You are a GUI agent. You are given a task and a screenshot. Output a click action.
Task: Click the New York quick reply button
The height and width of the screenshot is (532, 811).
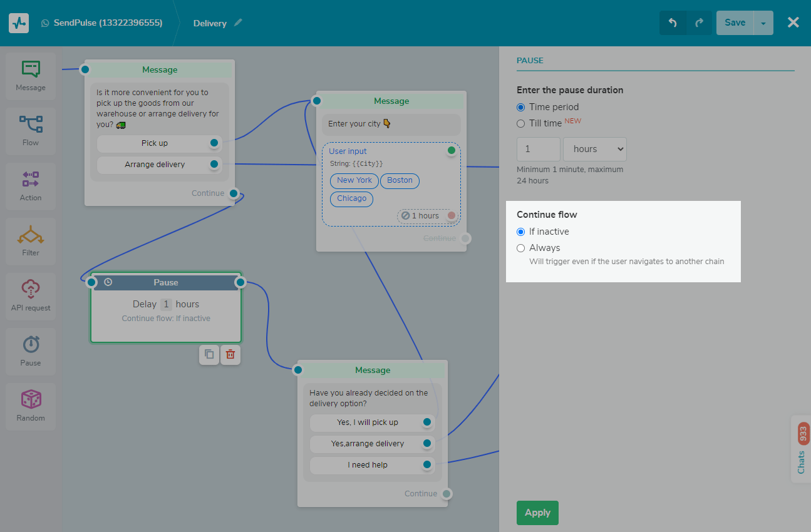click(x=354, y=181)
